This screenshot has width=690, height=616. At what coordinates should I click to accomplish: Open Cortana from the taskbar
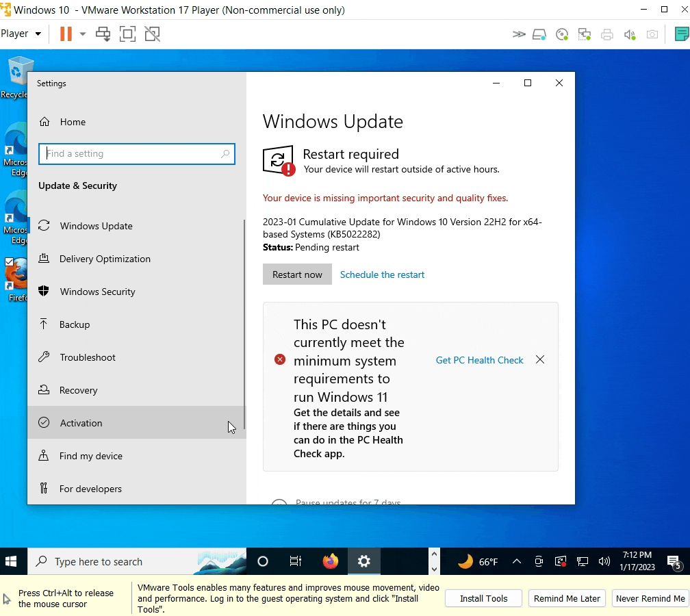click(263, 561)
